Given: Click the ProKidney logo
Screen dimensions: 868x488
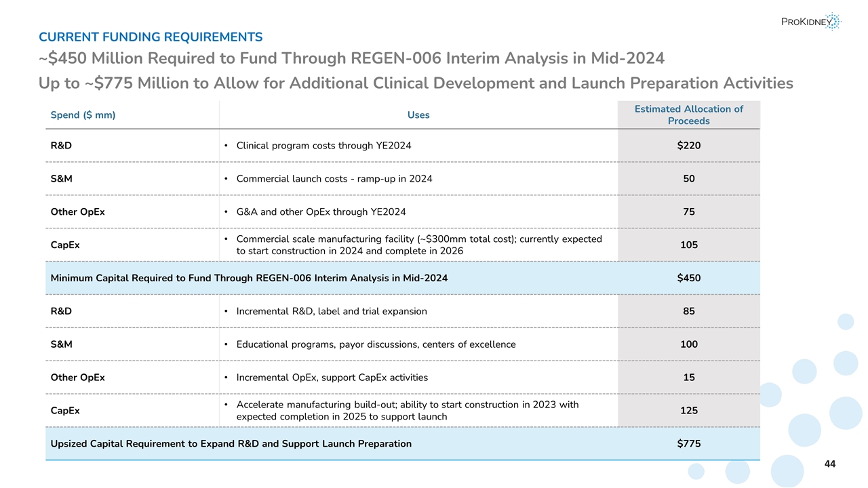Looking at the screenshot, I should point(811,22).
